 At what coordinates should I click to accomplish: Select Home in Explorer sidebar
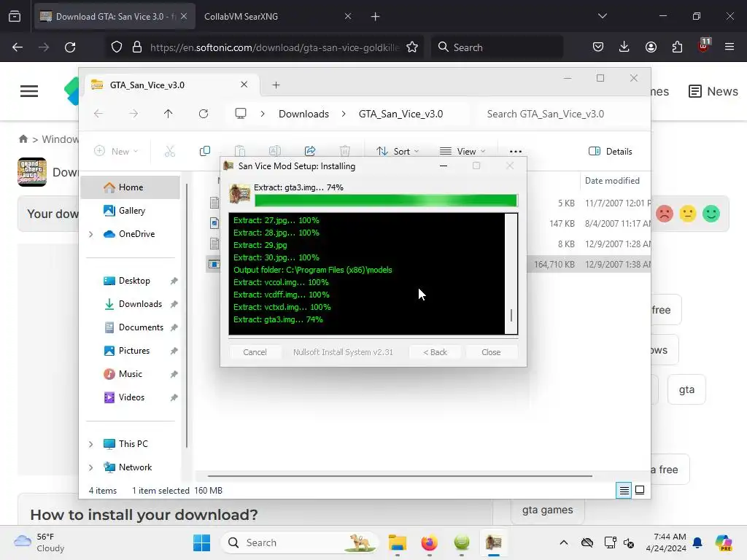coord(130,187)
